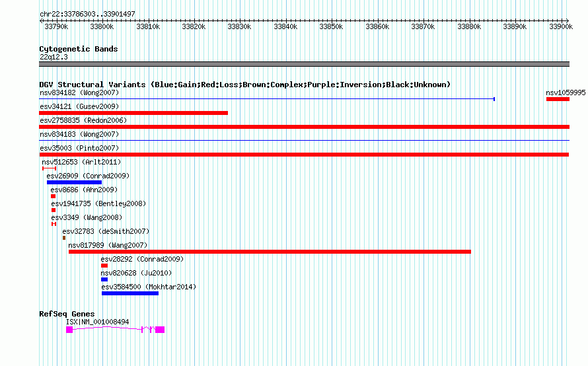
Task: Click the 33790k ruler tick label
Action: pos(56,26)
